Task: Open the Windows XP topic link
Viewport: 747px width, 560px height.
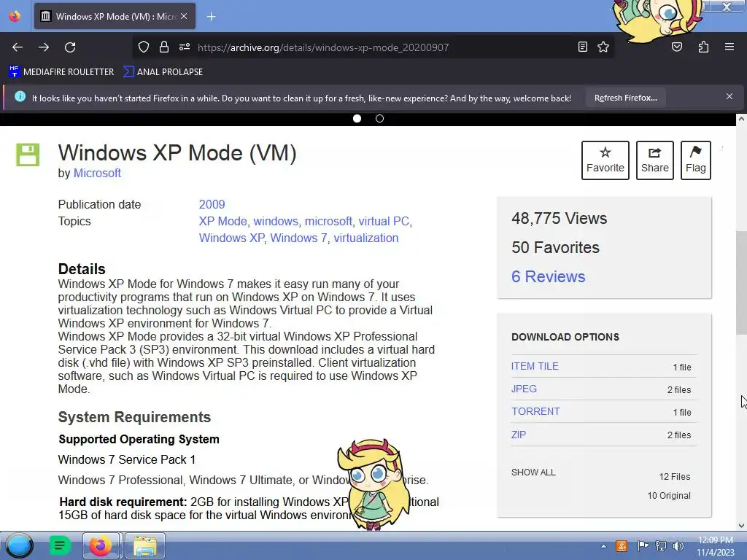Action: coord(231,238)
